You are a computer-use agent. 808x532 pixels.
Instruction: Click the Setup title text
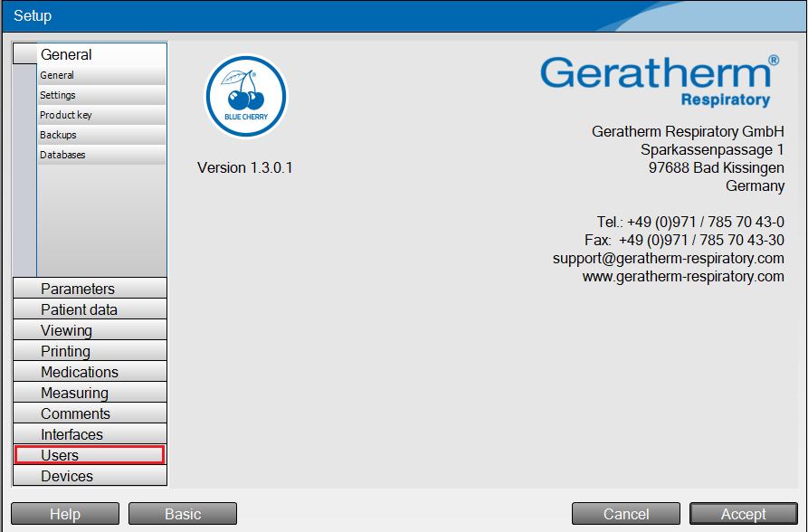pos(33,15)
